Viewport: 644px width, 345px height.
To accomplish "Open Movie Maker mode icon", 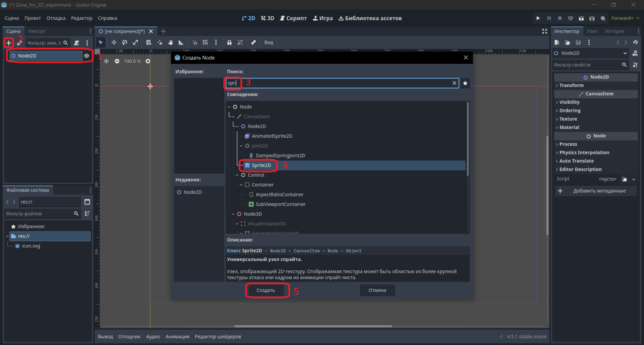I will 603,18.
